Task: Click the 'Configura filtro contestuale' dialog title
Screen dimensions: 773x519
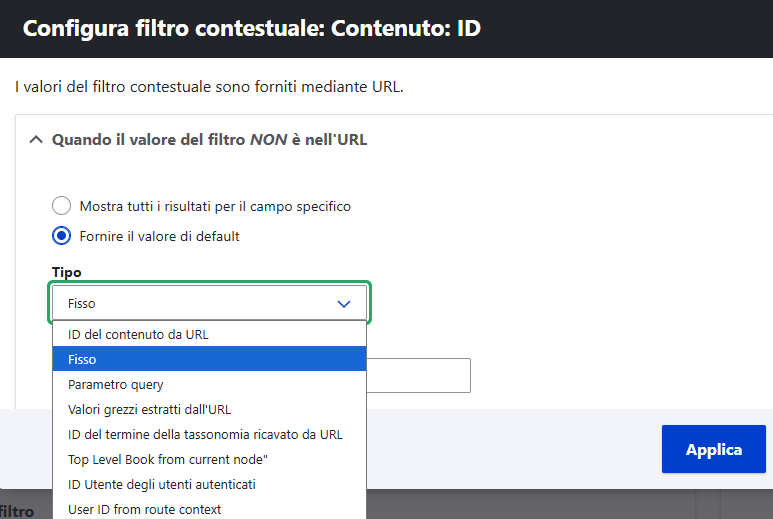Action: (x=252, y=28)
